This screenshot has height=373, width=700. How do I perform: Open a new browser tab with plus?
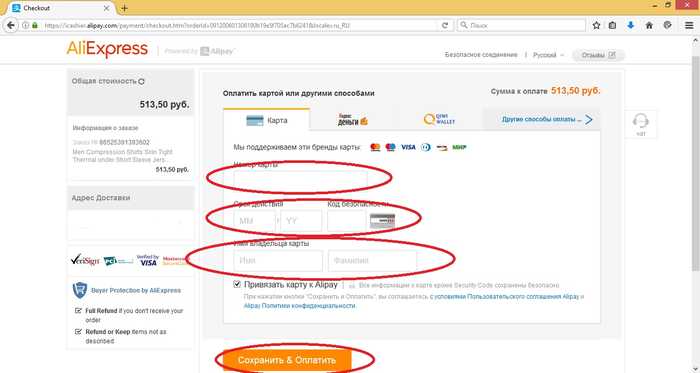pos(124,8)
